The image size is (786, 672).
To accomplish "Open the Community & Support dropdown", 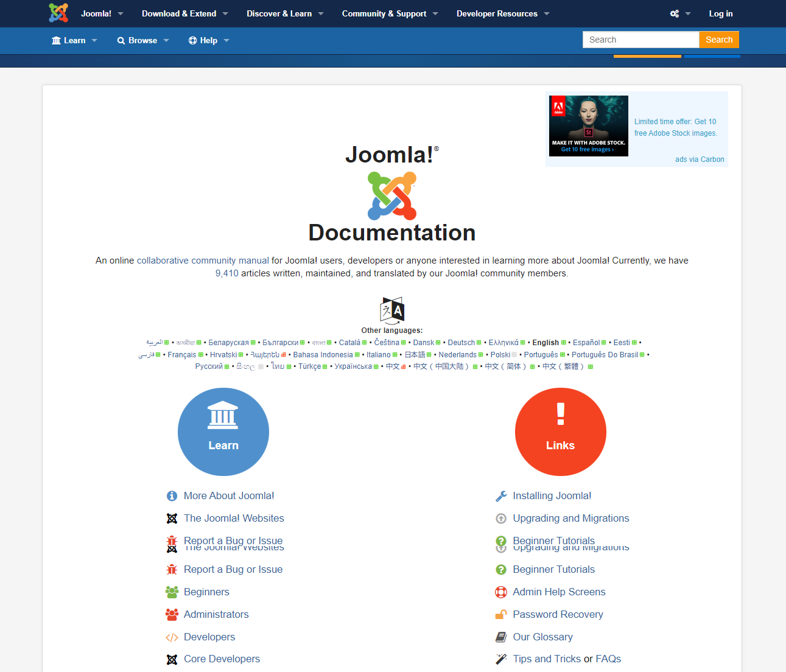I will coord(390,13).
